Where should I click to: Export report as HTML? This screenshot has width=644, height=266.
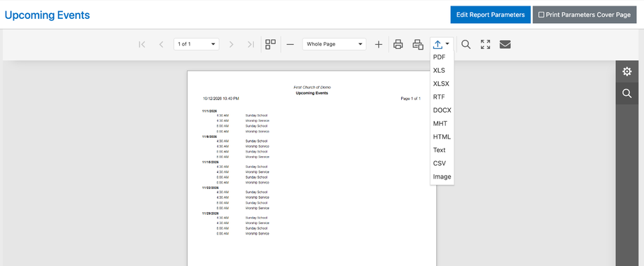442,136
